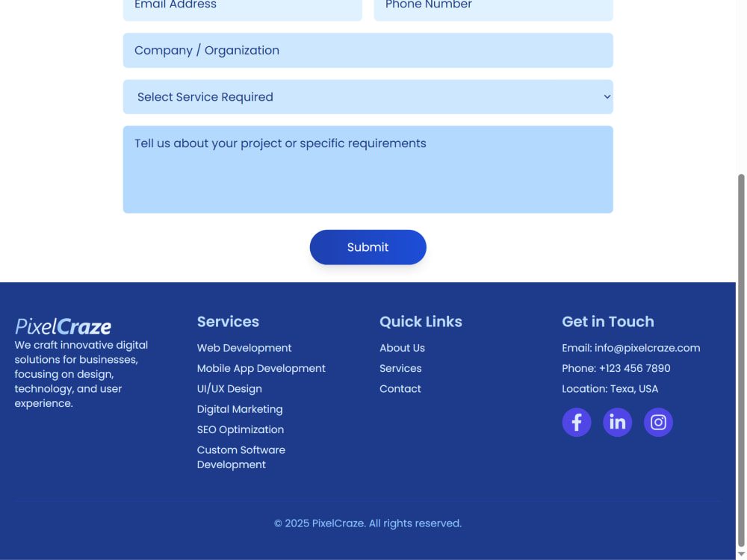This screenshot has width=747, height=560.
Task: Go to UI/UX Design service
Action: [x=229, y=389]
